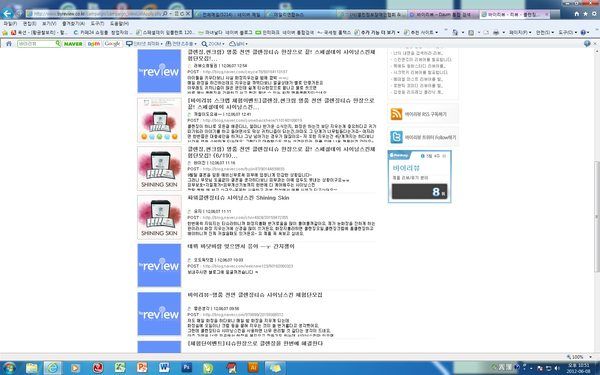Click the taskbar clock showing 2012-06-08

tap(580, 368)
